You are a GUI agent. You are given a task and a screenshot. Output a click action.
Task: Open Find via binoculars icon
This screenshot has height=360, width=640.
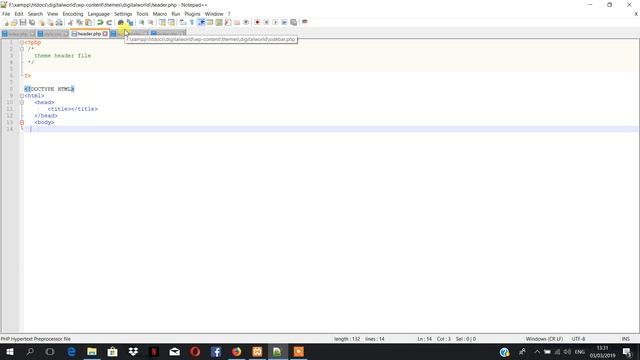point(120,22)
